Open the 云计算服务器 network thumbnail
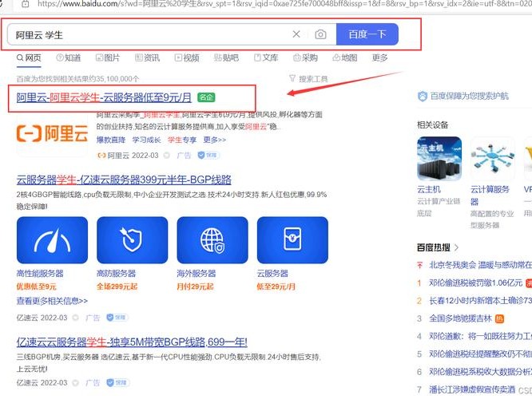Screen dimensions: 532x399 tap(493, 158)
